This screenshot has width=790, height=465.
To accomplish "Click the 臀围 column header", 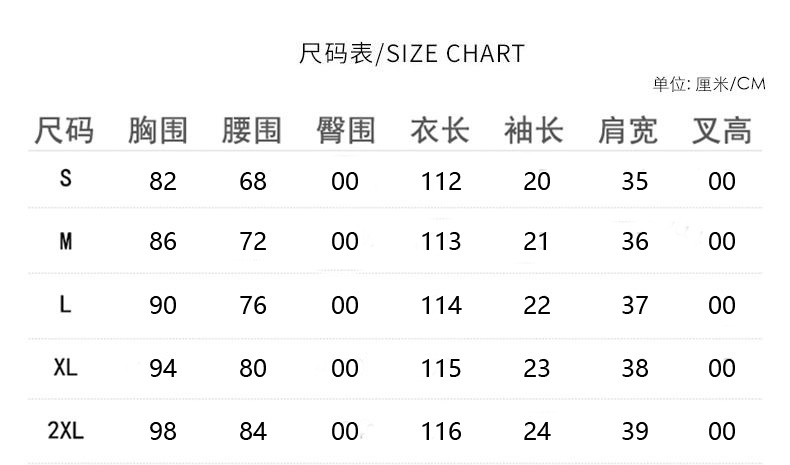I will [x=345, y=131].
